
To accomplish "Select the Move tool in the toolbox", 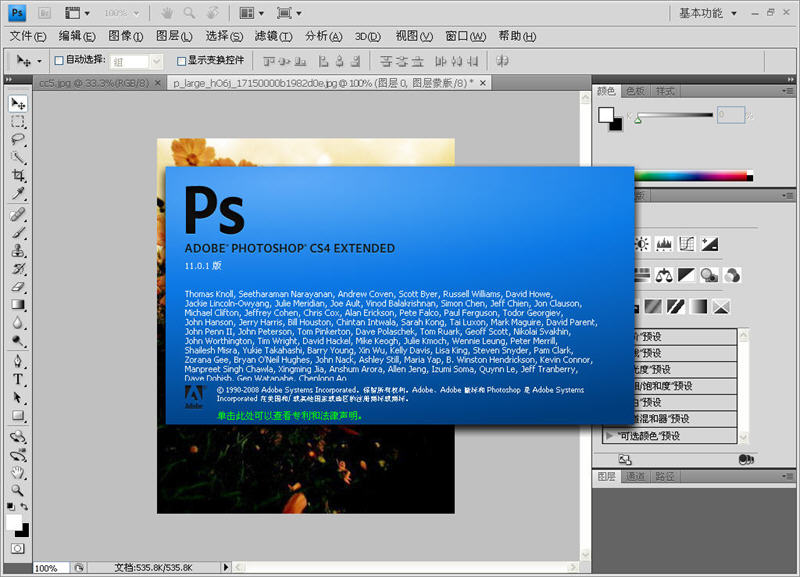I will click(18, 104).
